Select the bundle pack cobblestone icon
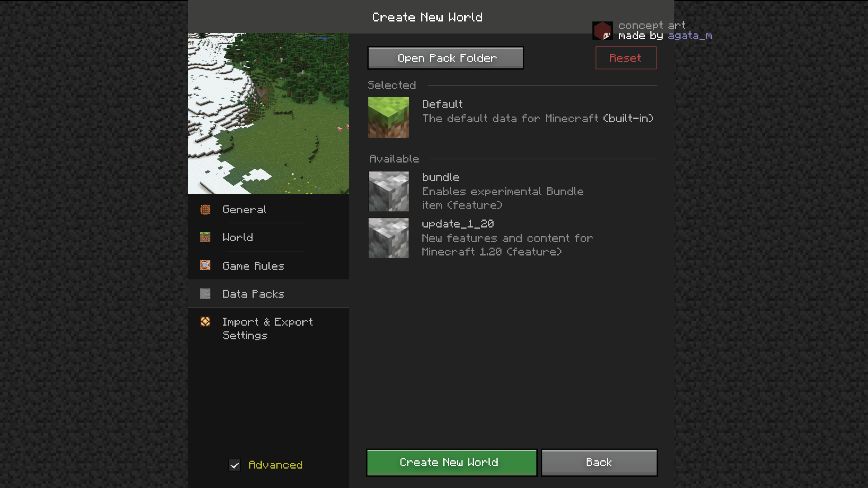The height and width of the screenshot is (488, 868). tap(388, 191)
